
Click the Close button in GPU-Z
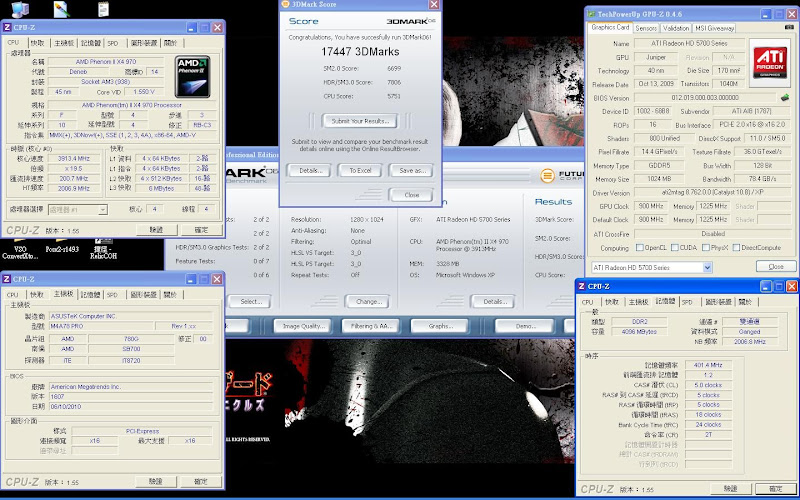(776, 266)
